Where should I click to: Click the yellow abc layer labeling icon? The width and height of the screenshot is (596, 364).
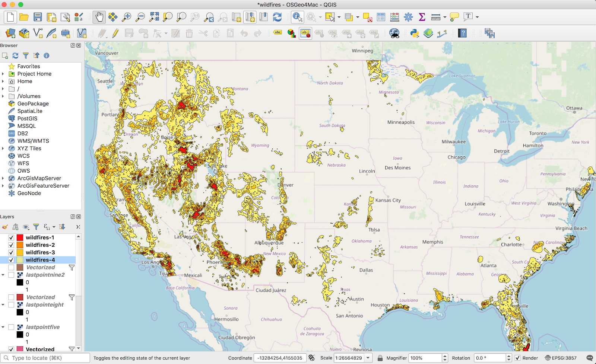pos(278,33)
